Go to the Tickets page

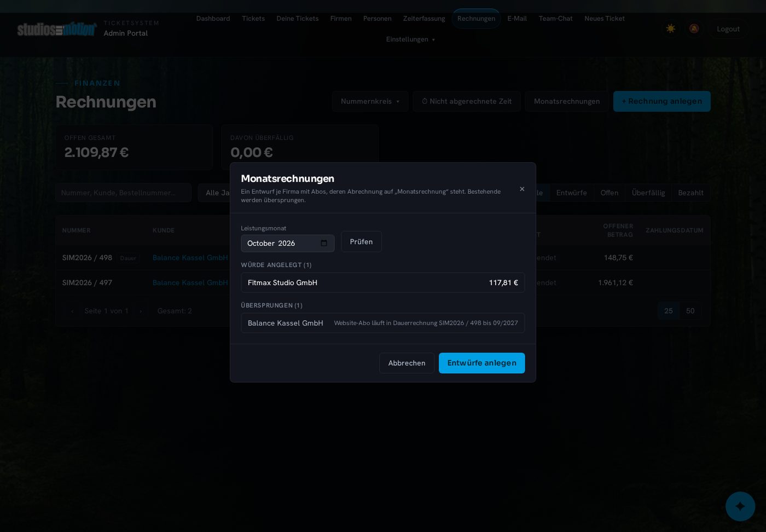[x=253, y=19]
